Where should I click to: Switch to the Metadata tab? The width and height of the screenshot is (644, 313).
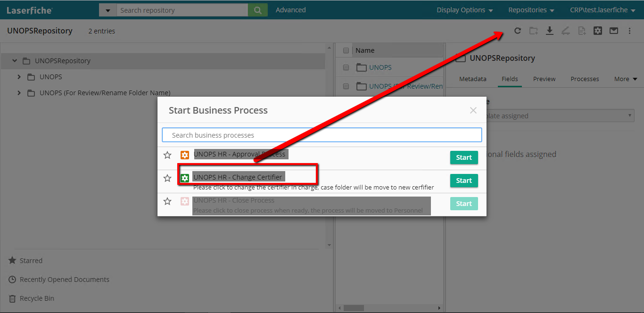pos(473,79)
